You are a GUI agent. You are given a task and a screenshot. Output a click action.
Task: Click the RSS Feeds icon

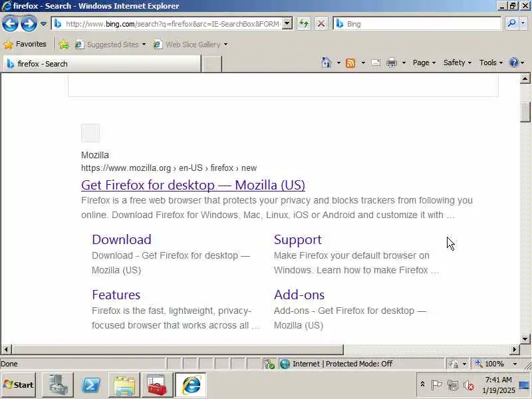coord(350,63)
